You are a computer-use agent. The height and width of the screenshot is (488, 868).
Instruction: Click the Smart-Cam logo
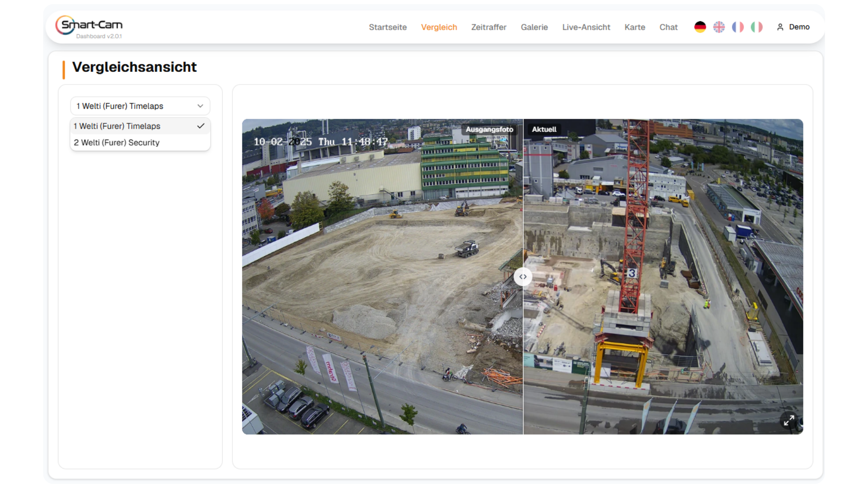point(89,26)
